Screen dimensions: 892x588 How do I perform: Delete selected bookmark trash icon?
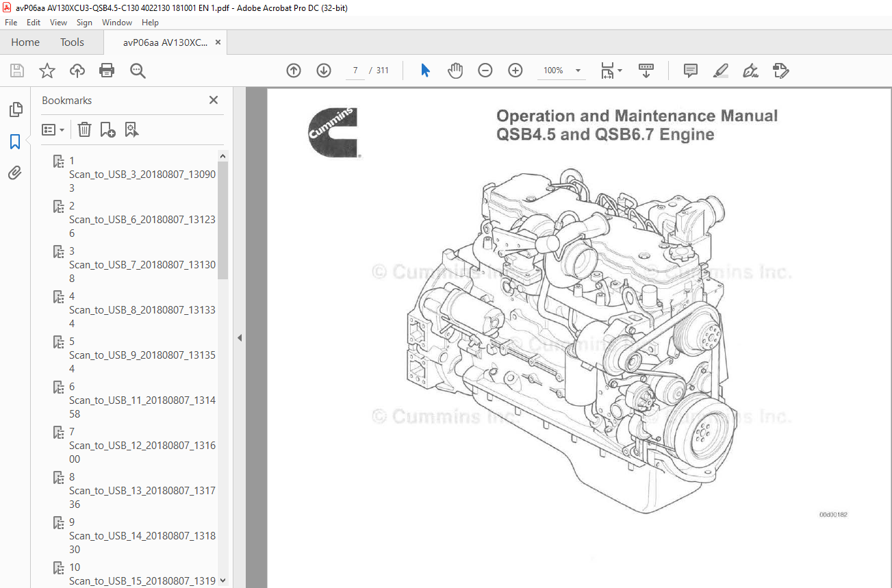click(x=84, y=129)
